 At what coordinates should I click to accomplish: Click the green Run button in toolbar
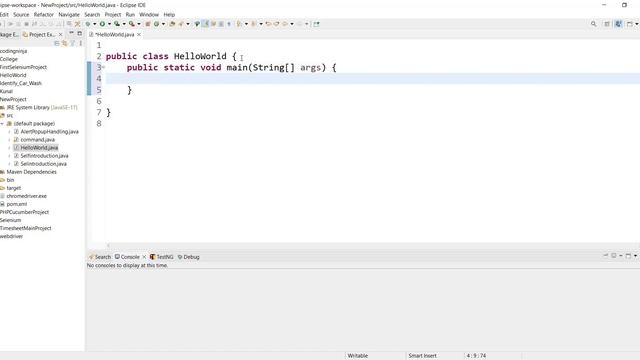click(x=102, y=24)
